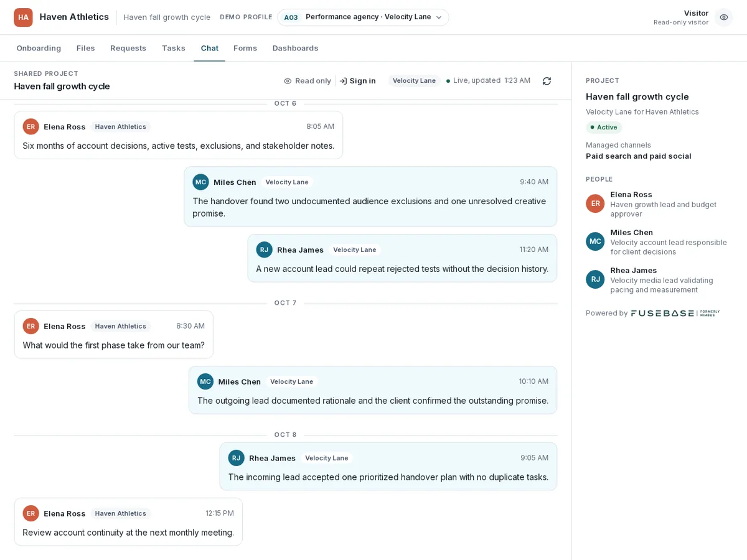Click the Live, updated 1:23 AM status

click(x=489, y=81)
